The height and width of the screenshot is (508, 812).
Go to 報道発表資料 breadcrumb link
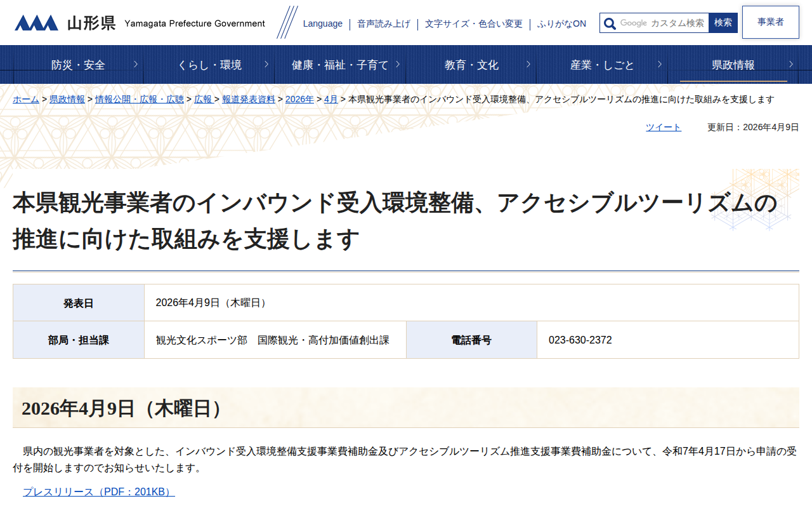click(249, 100)
